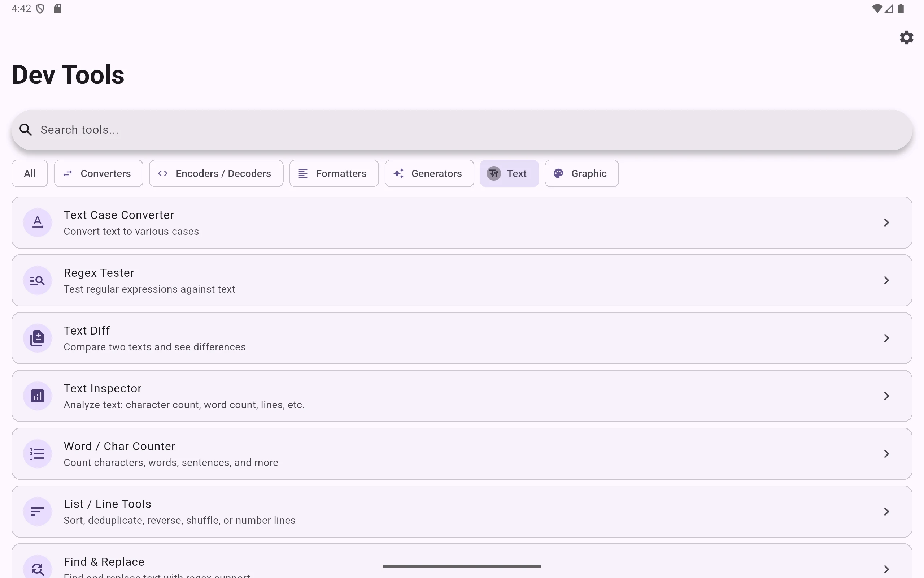Tap the shield icon in status bar
This screenshot has height=578, width=924.
(40, 8)
